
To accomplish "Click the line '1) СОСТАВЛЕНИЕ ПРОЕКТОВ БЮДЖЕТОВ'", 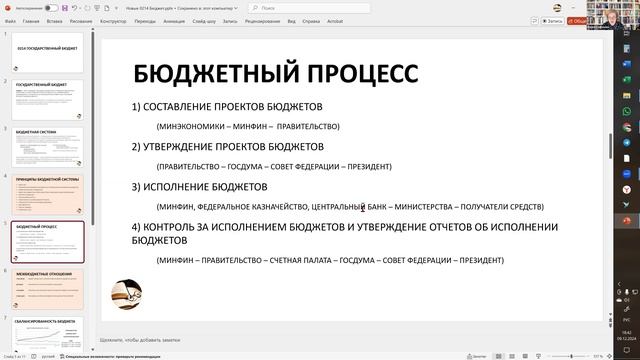I will tap(227, 107).
